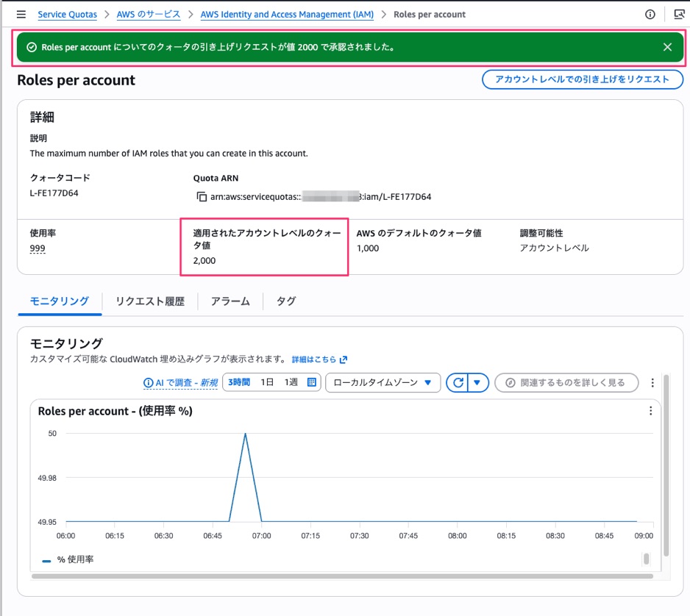Switch to the リクエスト履歴 tab
The width and height of the screenshot is (690, 616).
coord(150,301)
